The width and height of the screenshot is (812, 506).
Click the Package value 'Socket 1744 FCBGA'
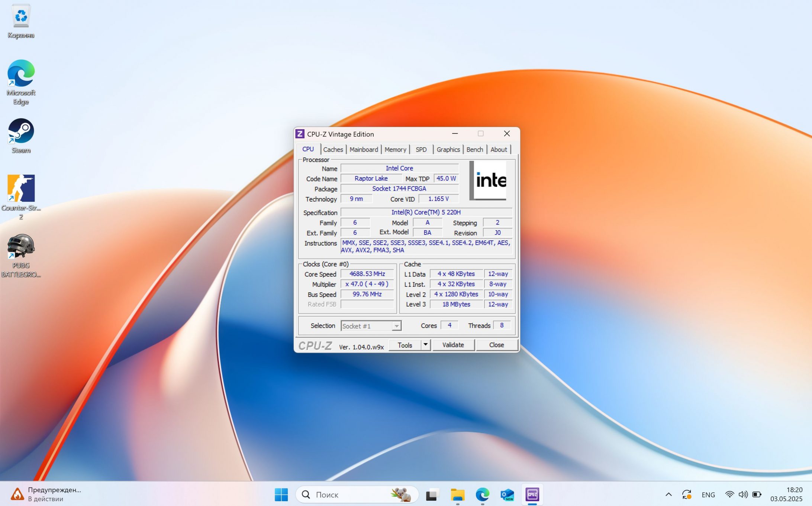click(400, 188)
